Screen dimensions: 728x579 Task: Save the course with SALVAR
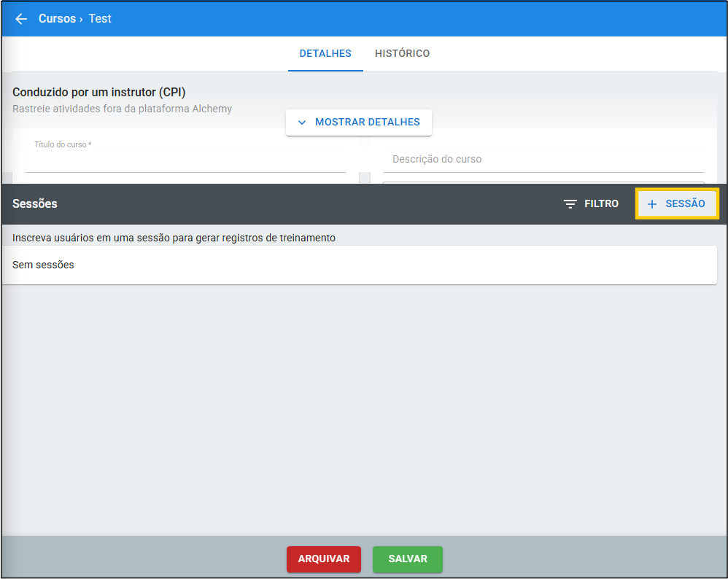407,559
